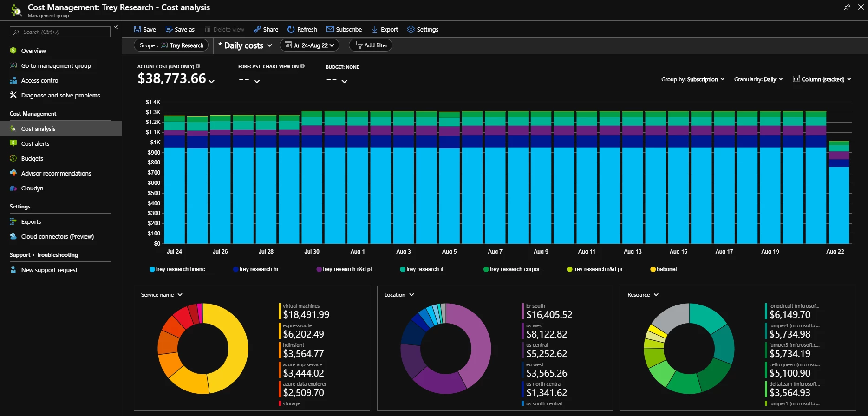Click the Export download icon
Viewport: 868px width, 416px height.
[375, 29]
